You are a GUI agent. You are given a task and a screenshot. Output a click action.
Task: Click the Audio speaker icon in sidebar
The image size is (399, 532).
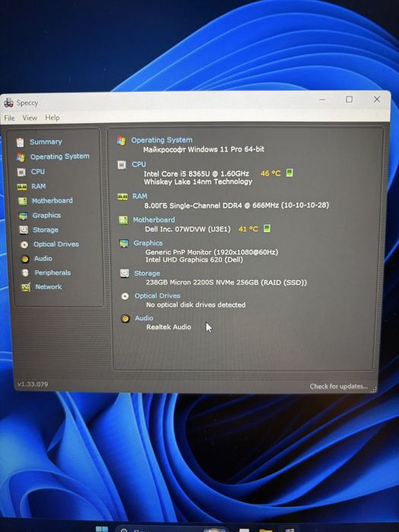tap(25, 259)
